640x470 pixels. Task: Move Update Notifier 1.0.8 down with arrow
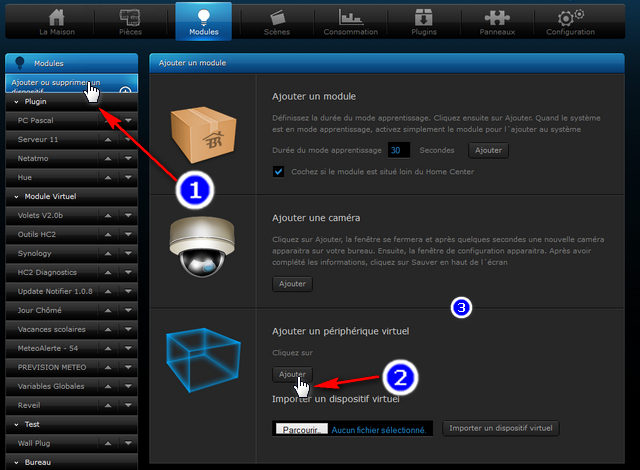coord(128,291)
